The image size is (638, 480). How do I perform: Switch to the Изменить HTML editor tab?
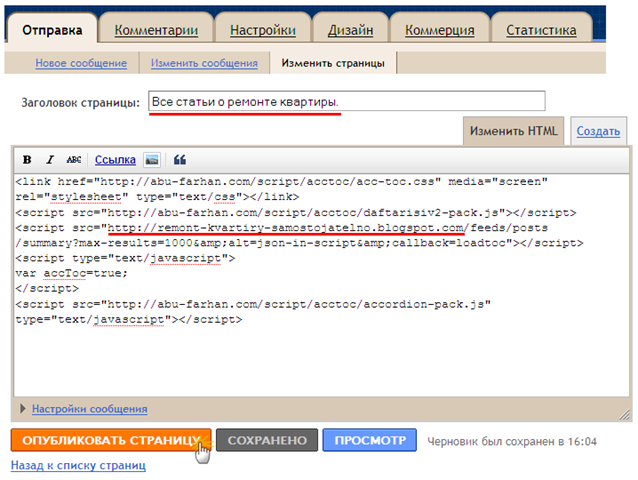513,131
